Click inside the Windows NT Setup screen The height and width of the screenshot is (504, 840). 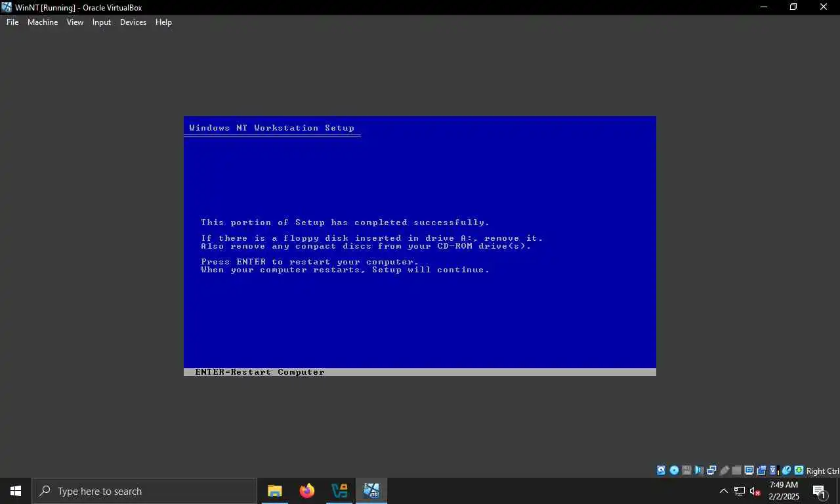point(420,246)
